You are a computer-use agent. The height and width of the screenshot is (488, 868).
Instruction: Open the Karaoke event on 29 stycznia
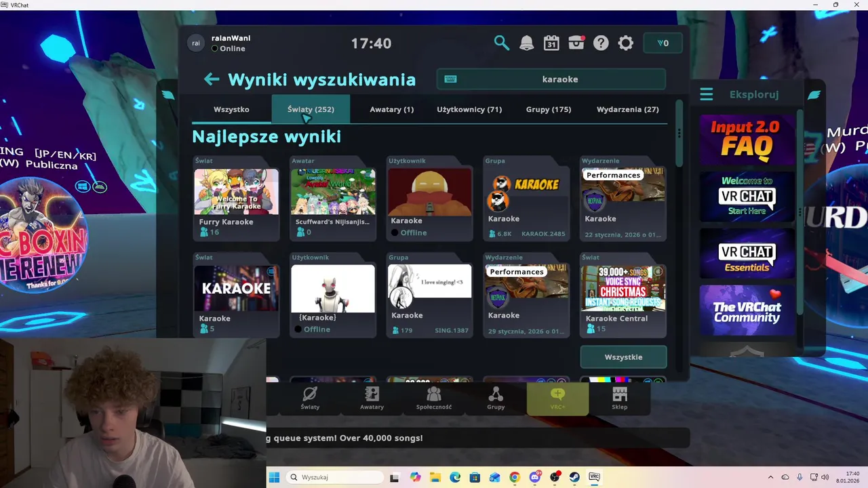pos(526,296)
